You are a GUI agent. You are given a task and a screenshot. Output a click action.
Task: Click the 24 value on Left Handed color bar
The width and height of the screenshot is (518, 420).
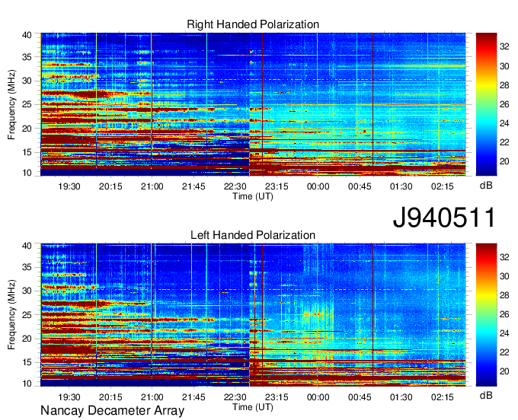[x=504, y=333]
